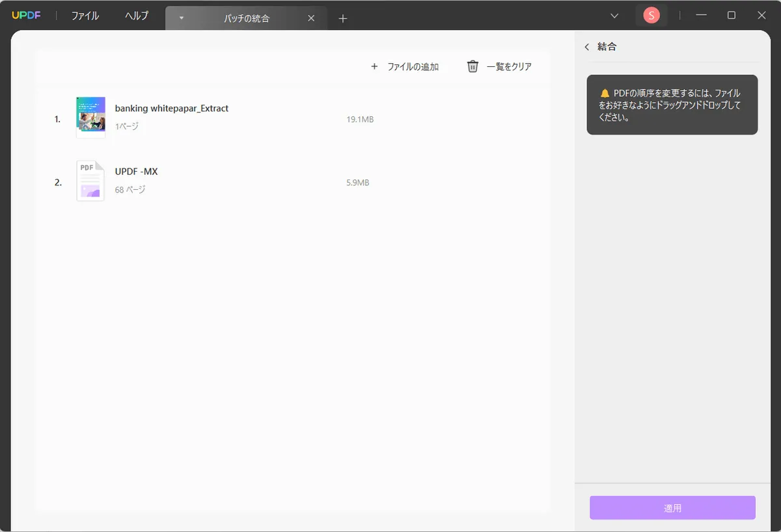Select the banking whitepapar_Extract file name
The height and width of the screenshot is (532, 781).
tap(172, 109)
